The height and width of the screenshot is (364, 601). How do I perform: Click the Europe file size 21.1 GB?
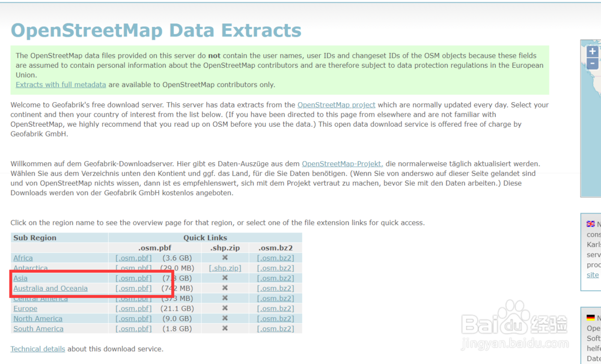[x=178, y=309]
